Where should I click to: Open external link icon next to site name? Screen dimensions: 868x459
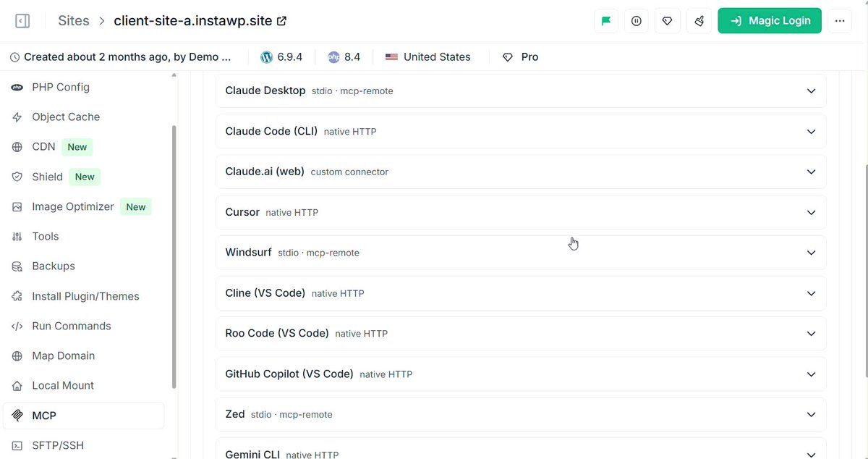282,21
